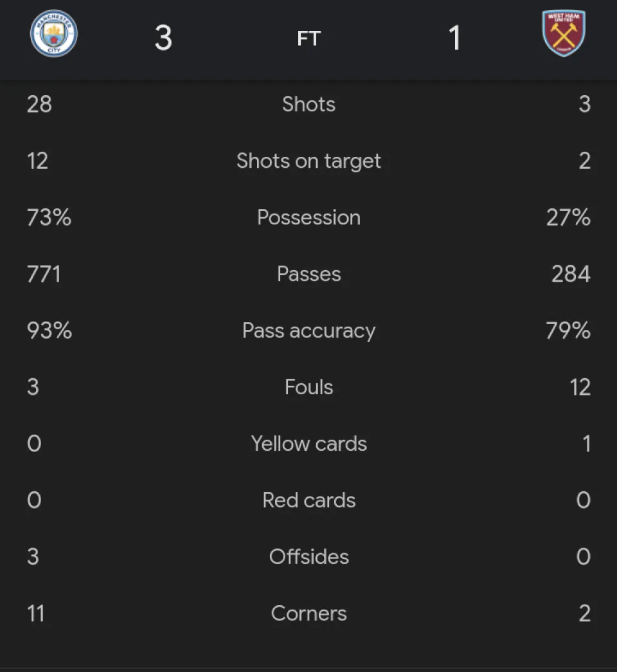The width and height of the screenshot is (617, 672).
Task: Click the 73% possession value
Action: click(49, 217)
